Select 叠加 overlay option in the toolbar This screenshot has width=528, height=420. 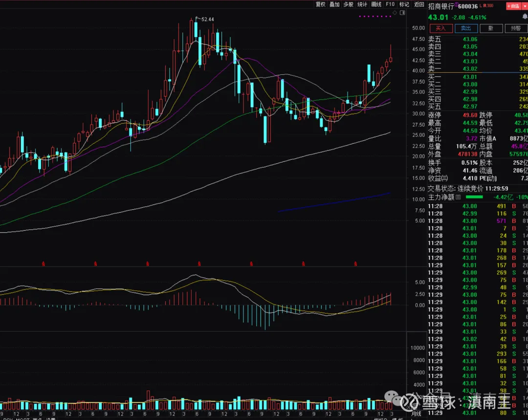334,4
